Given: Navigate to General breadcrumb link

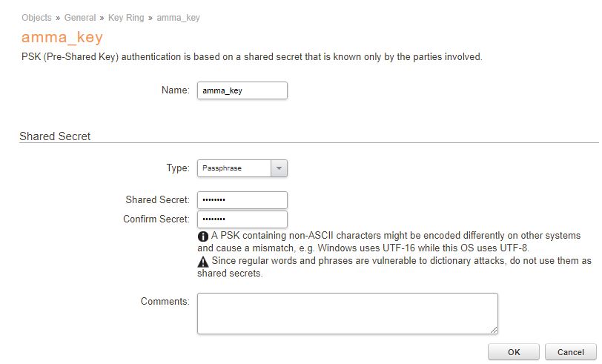Looking at the screenshot, I should (x=80, y=18).
